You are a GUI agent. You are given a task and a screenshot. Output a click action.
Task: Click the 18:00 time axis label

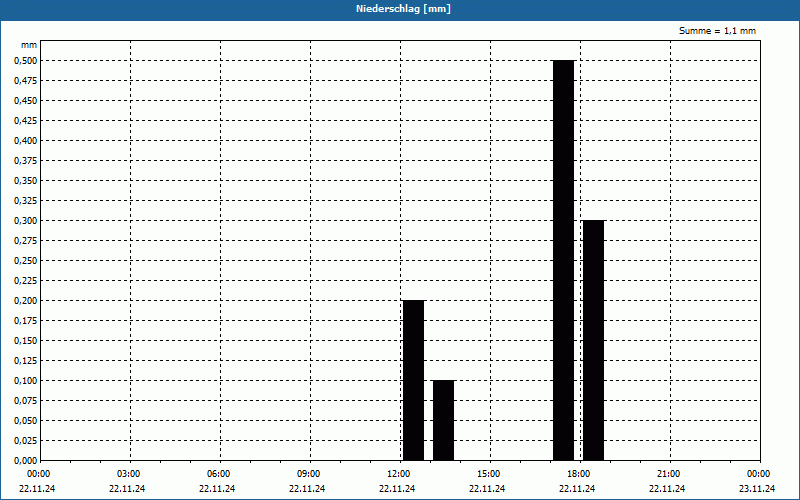(581, 474)
